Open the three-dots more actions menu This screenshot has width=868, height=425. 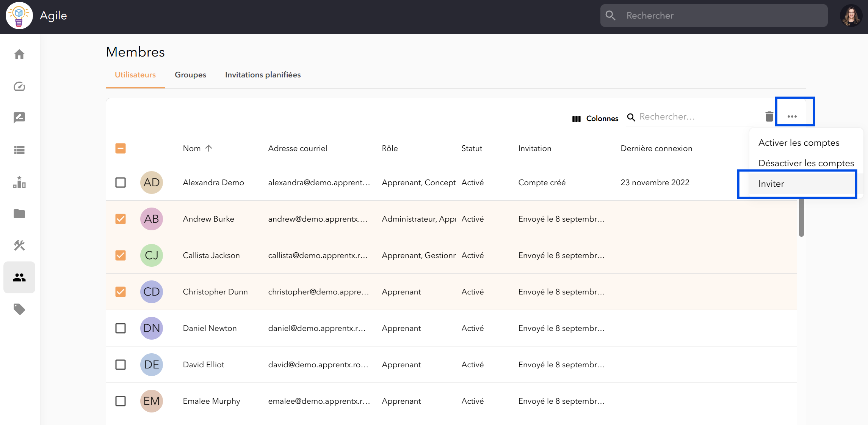[792, 116]
